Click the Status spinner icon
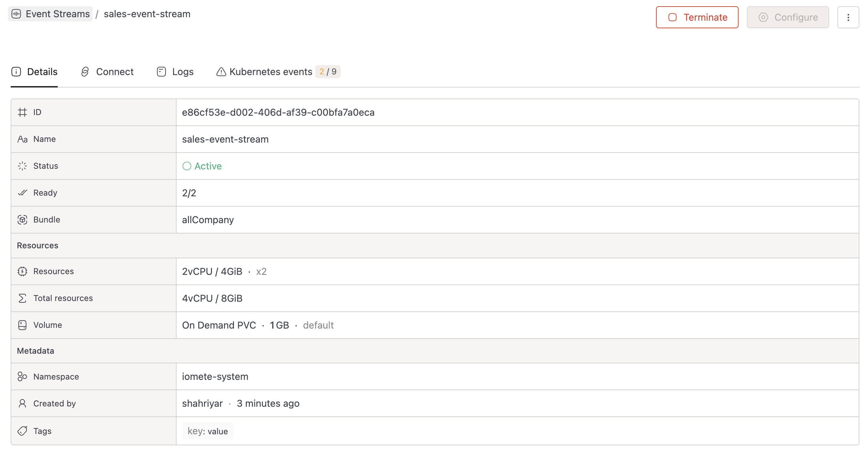This screenshot has width=868, height=456. click(x=22, y=166)
